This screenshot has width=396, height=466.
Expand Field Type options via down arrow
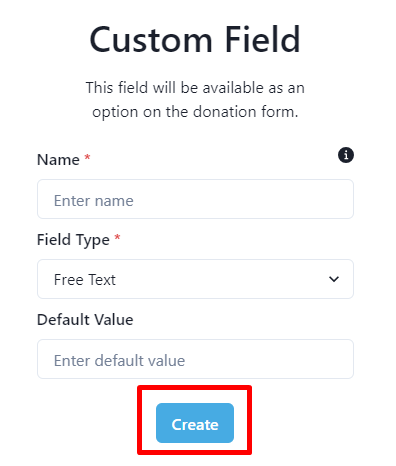[334, 279]
